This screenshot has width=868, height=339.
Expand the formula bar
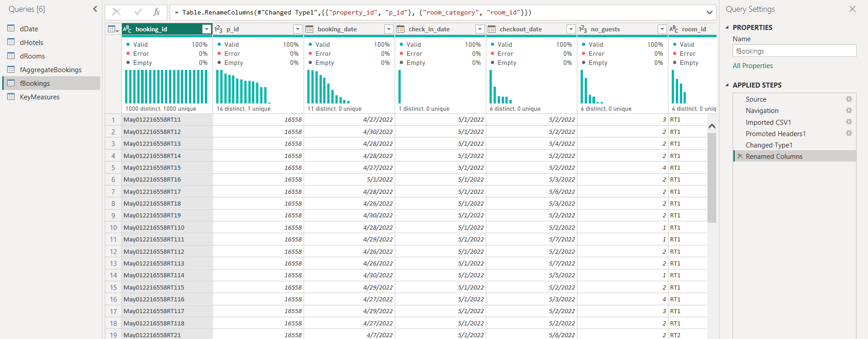pos(709,12)
